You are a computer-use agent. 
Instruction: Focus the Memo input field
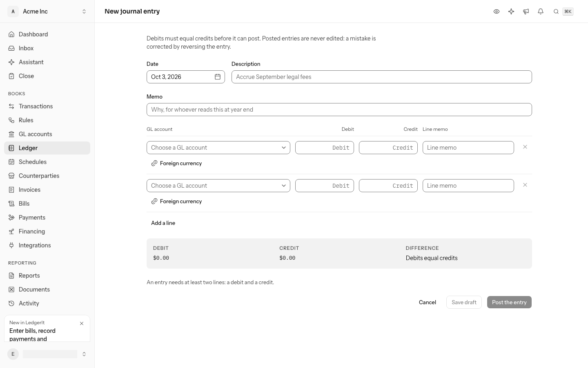(339, 110)
